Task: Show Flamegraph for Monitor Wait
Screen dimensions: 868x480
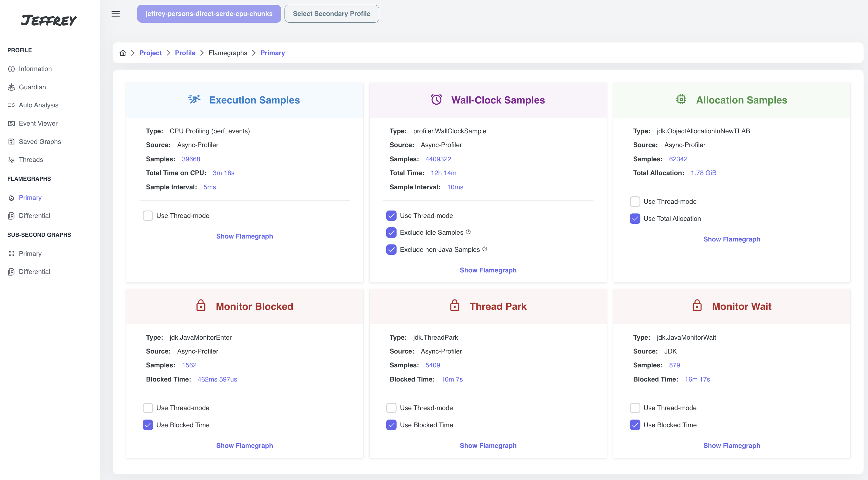Action: pos(731,446)
